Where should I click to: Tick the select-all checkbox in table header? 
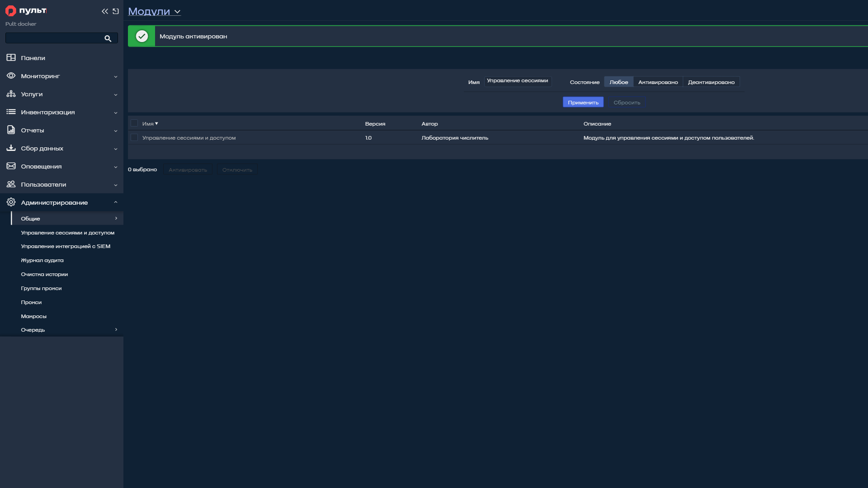pos(134,123)
